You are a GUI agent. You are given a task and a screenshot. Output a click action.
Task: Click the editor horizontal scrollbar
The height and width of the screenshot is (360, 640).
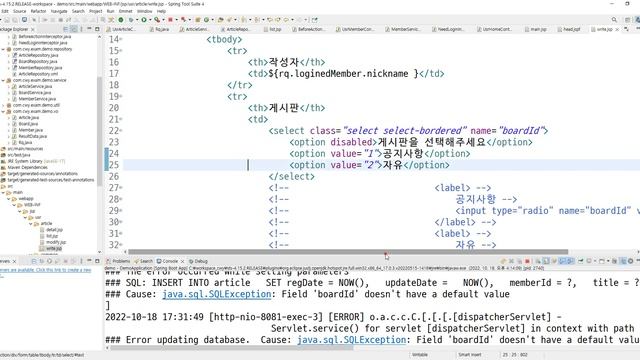pyautogui.click(x=348, y=252)
